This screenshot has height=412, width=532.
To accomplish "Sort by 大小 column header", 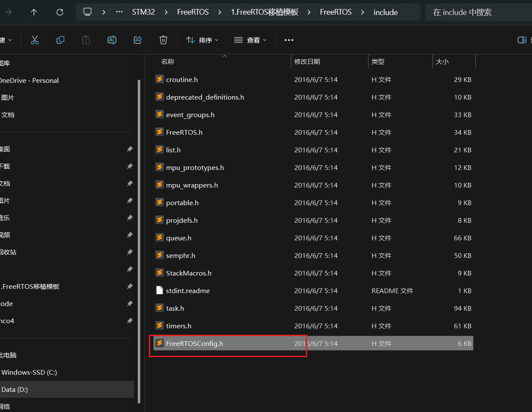I will tap(442, 62).
